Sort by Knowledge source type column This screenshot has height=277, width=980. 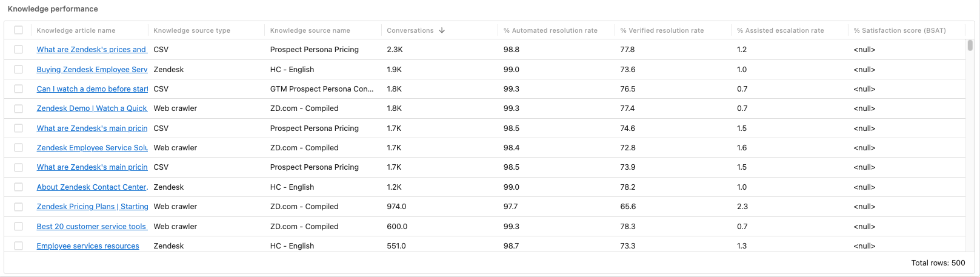[192, 30]
